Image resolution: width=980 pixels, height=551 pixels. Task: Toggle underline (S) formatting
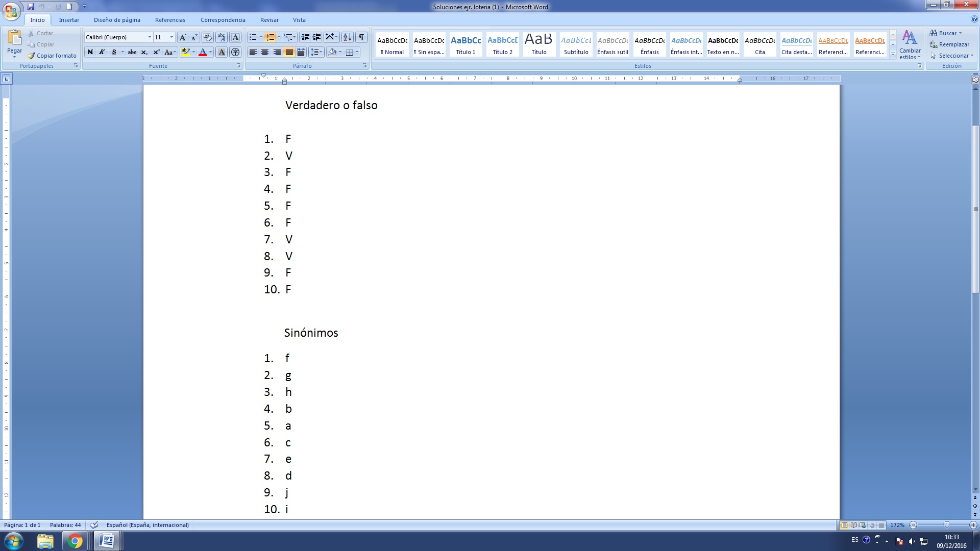pos(114,52)
